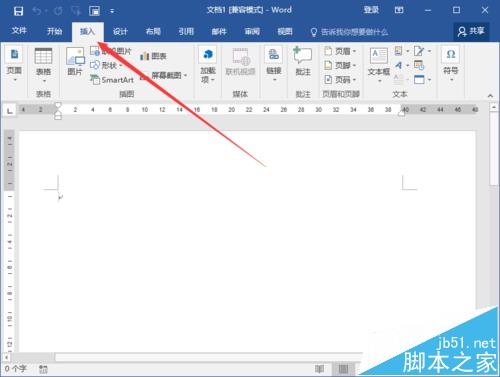Switch to the 引用 tab
The height and width of the screenshot is (377, 500).
tap(186, 32)
